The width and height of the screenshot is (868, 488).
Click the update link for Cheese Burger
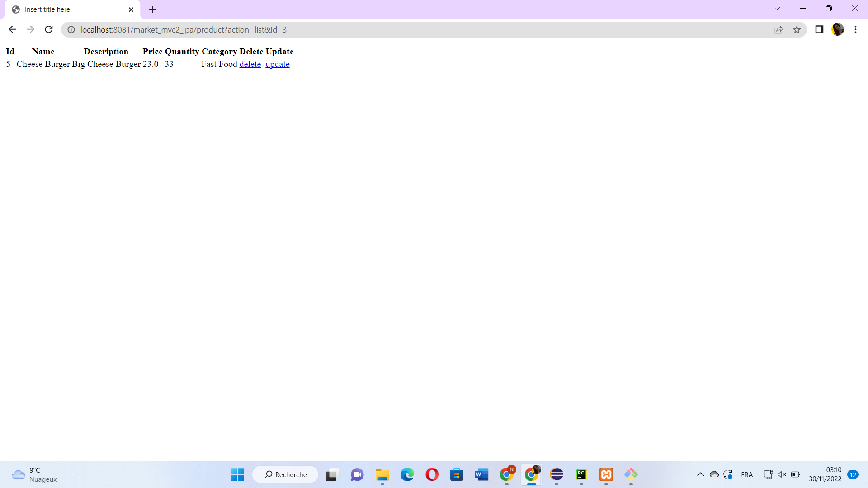coord(277,64)
